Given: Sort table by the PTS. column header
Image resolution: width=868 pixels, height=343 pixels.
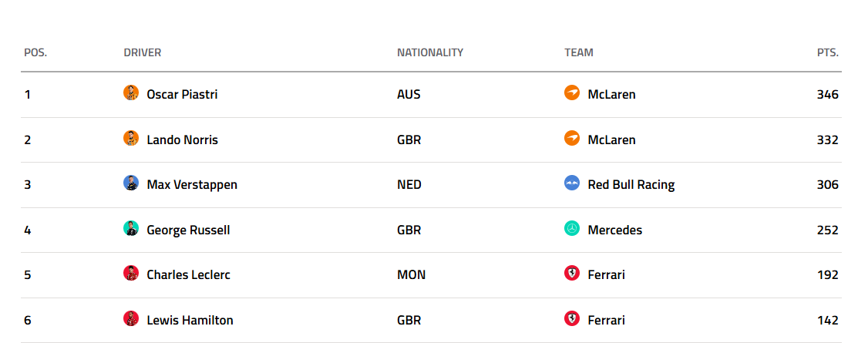Looking at the screenshot, I should point(827,53).
